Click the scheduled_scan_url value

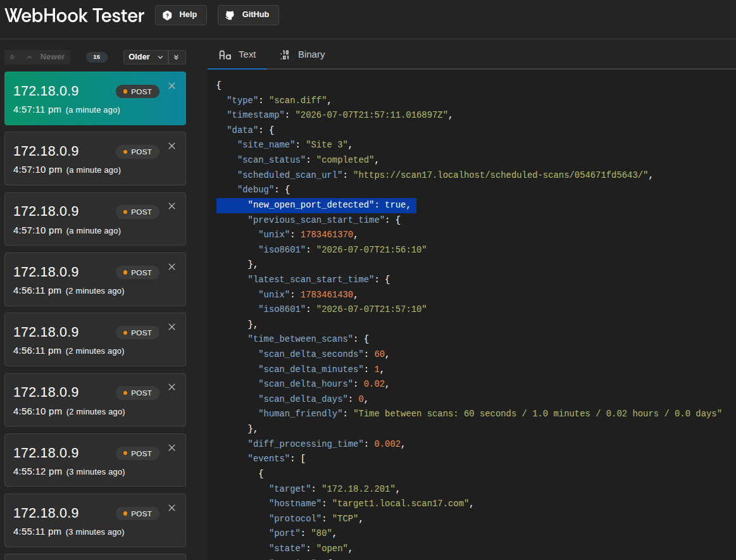point(501,175)
